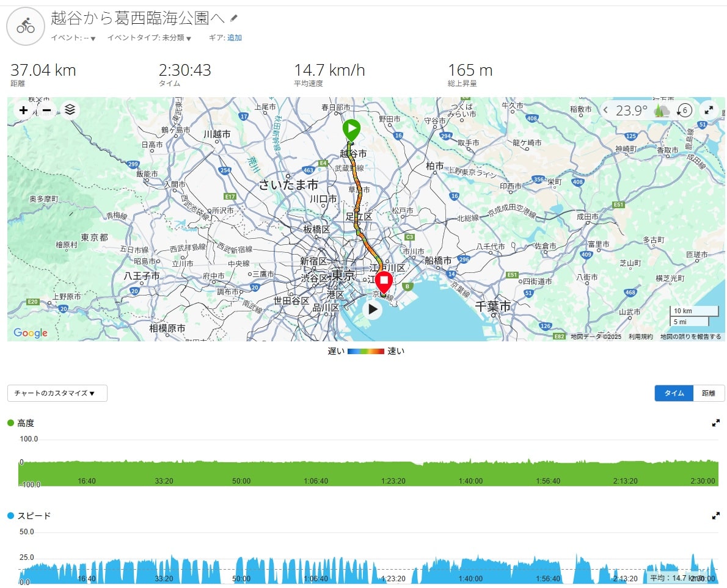Click the 33:20 mark on the elevation chart
This screenshot has width=727, height=588.
click(164, 481)
